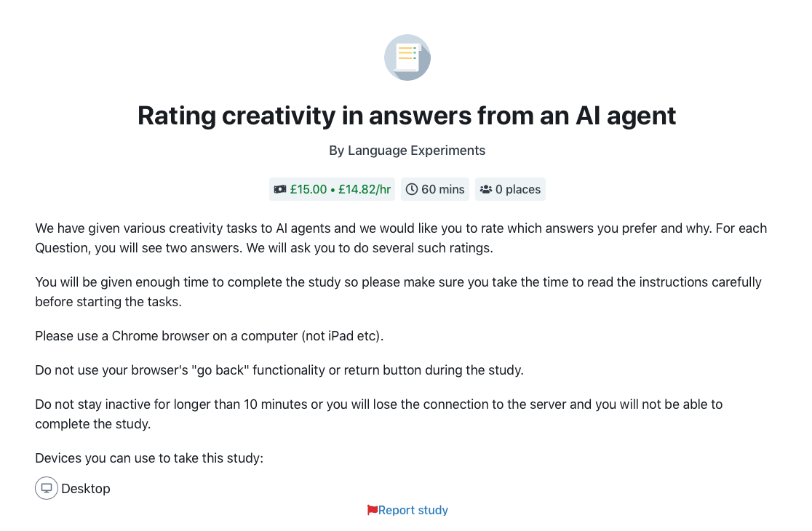Click the 'Devices you can use' text
The height and width of the screenshot is (531, 812).
point(149,458)
